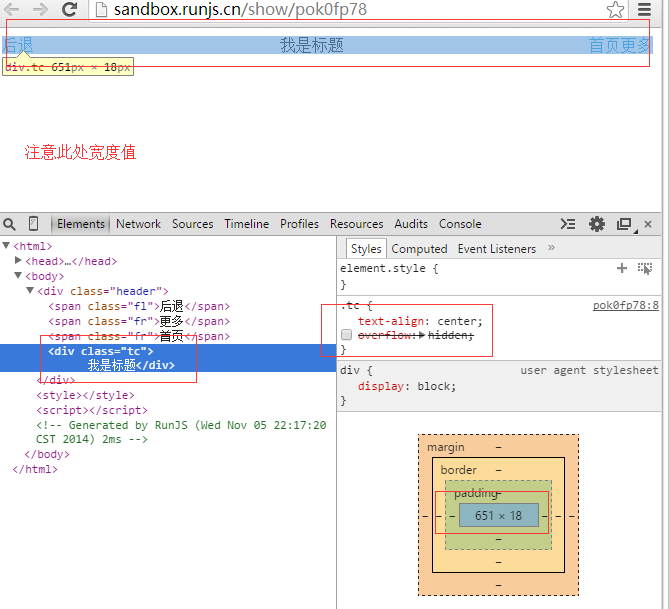Select the span 更多 DOM node
This screenshot has width=669, height=609.
click(139, 321)
